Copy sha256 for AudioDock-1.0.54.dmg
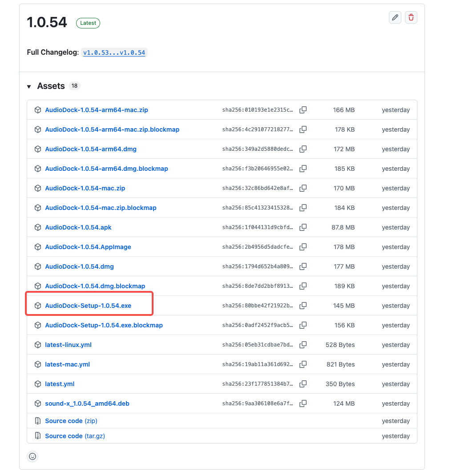 click(303, 266)
